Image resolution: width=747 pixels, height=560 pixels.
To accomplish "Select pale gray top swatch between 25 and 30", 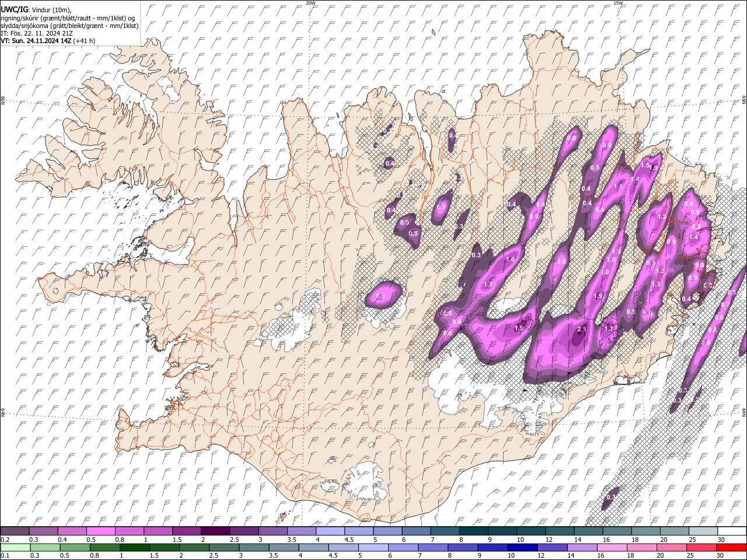I will coord(703,531).
